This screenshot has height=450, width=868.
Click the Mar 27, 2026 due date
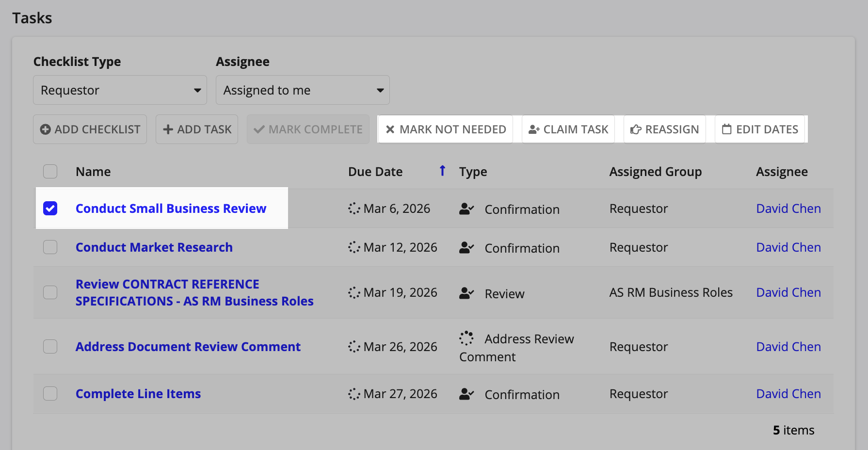[x=401, y=394]
